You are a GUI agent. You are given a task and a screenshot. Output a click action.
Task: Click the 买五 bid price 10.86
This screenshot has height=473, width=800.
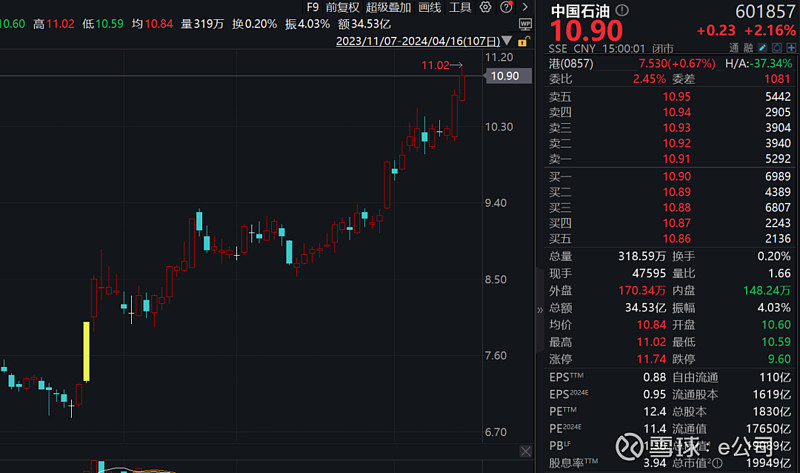point(677,239)
